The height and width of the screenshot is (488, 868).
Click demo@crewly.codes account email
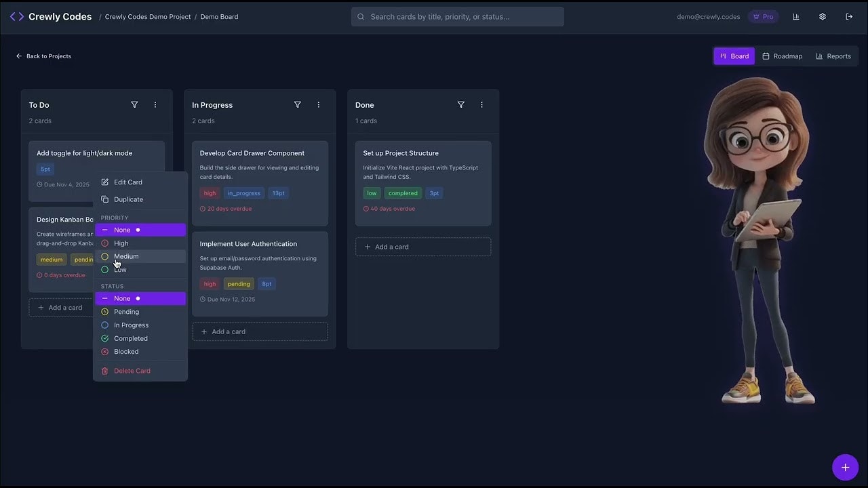709,16
